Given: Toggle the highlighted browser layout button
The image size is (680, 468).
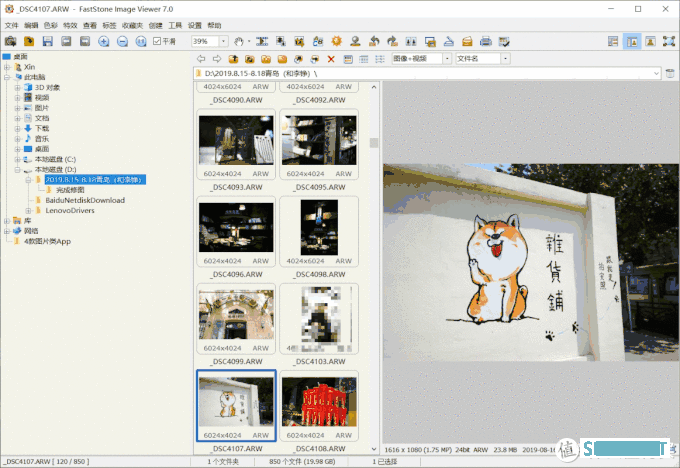Looking at the screenshot, I should coord(632,41).
